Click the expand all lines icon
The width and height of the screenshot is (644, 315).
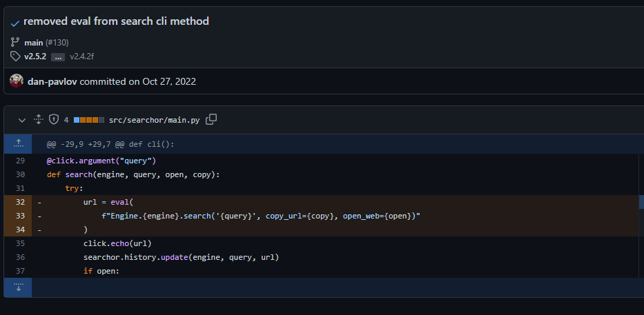pos(39,120)
